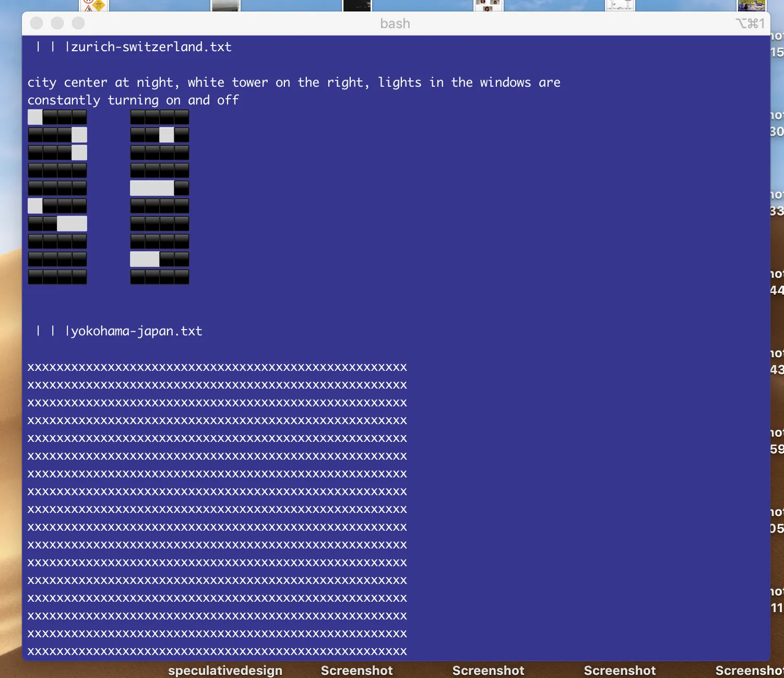Click the line 'constantly turning on and off'
784x678 pixels.
click(x=133, y=100)
